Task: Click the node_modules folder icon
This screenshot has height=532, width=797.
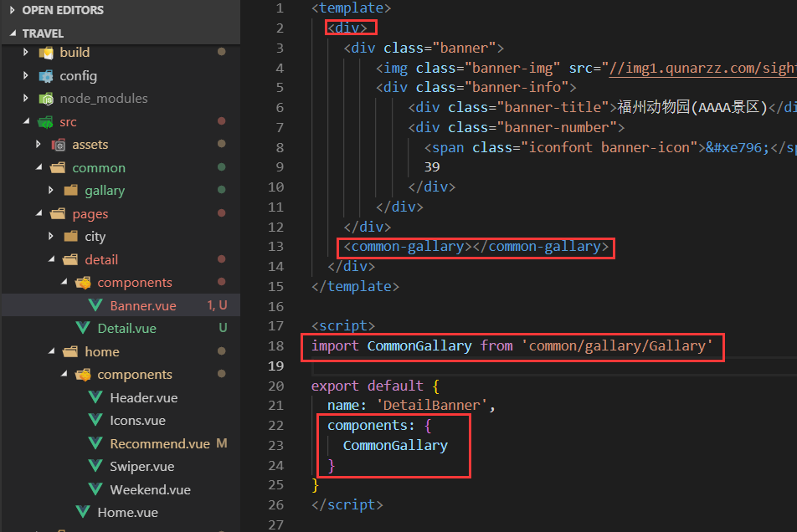Action: pyautogui.click(x=46, y=99)
